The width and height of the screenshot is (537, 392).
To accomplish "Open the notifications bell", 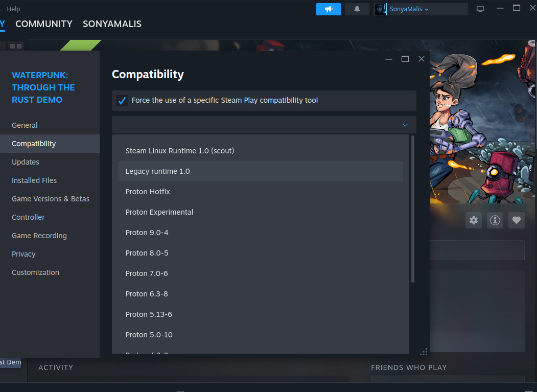I will coord(357,9).
